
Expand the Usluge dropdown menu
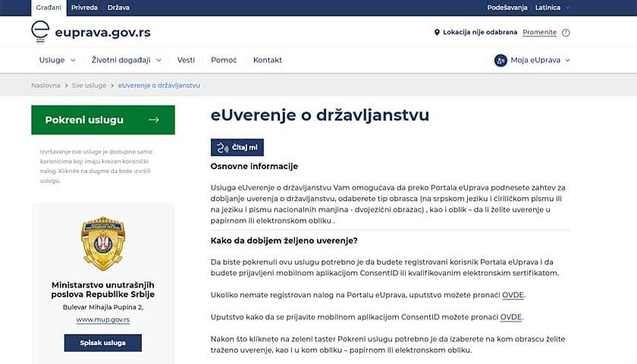(58, 60)
